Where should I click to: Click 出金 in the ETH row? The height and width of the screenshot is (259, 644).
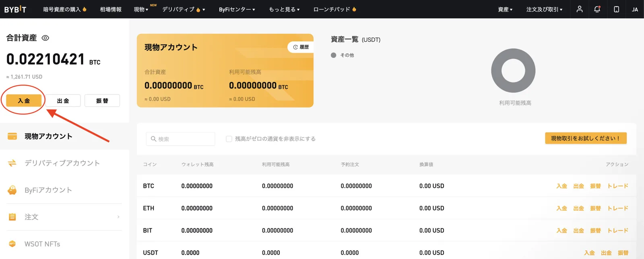tap(578, 208)
